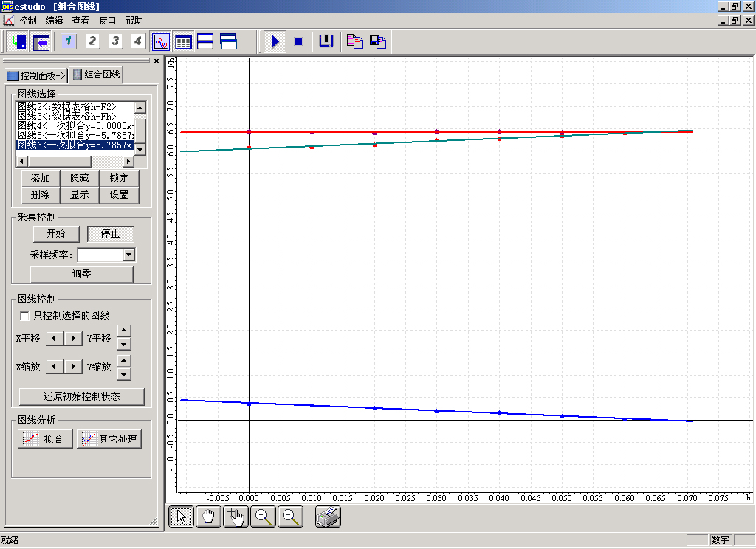Toggle the 只控制选择的图线 checkbox
Image resolution: width=756 pixels, height=549 pixels.
coord(25,316)
